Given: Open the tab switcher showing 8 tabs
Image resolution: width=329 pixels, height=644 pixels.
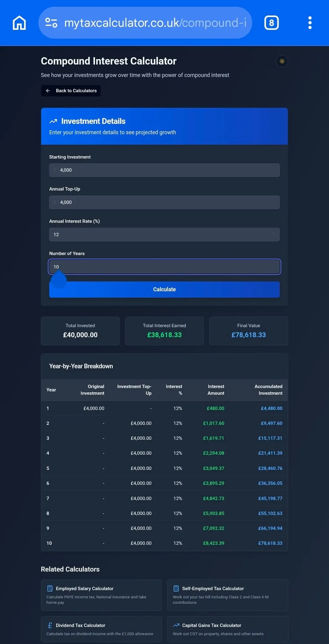Looking at the screenshot, I should click(x=271, y=23).
